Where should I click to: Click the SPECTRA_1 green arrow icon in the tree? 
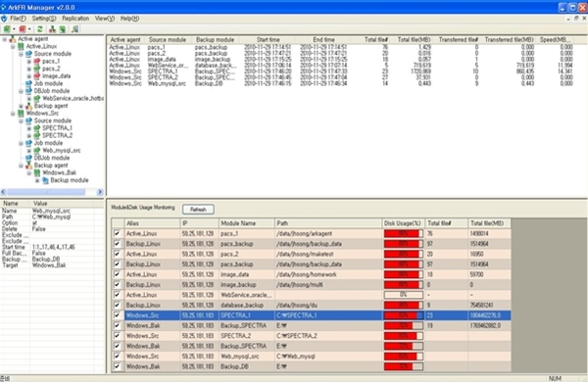37,128
